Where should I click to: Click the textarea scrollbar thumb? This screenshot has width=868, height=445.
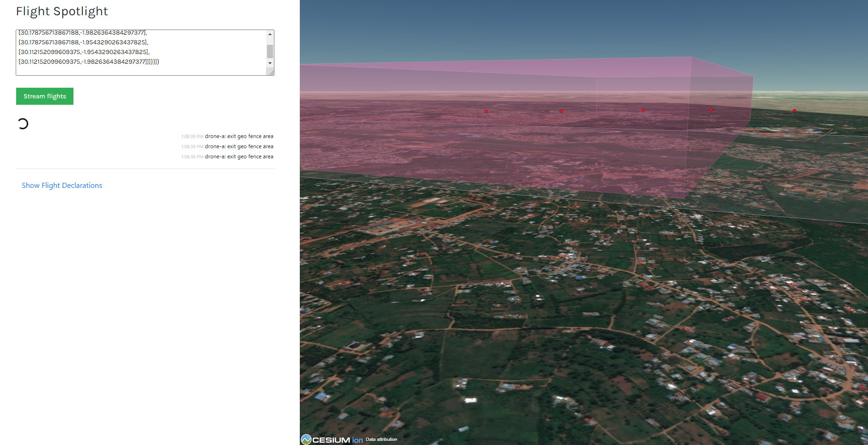point(270,51)
